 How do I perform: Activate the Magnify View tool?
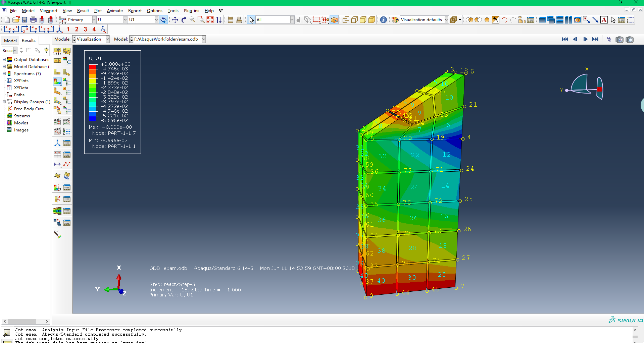pos(192,20)
